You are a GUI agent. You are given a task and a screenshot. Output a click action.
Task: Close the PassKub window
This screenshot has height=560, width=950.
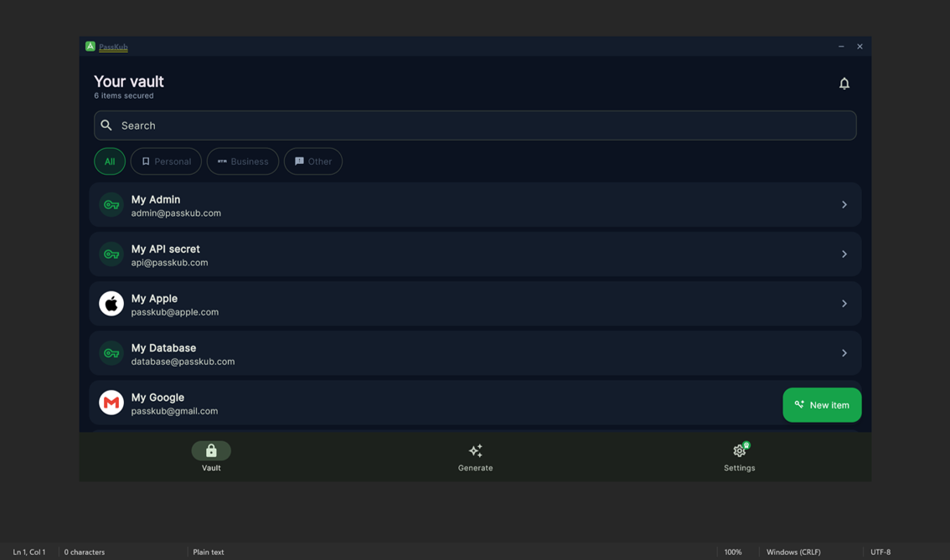tap(860, 47)
